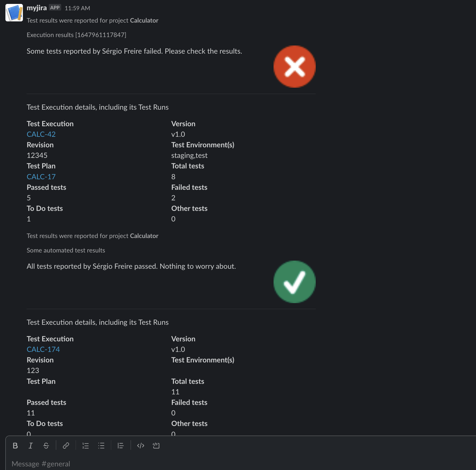The width and height of the screenshot is (476, 470).
Task: Select the Execution results [1647961117847] title
Action: (x=77, y=35)
